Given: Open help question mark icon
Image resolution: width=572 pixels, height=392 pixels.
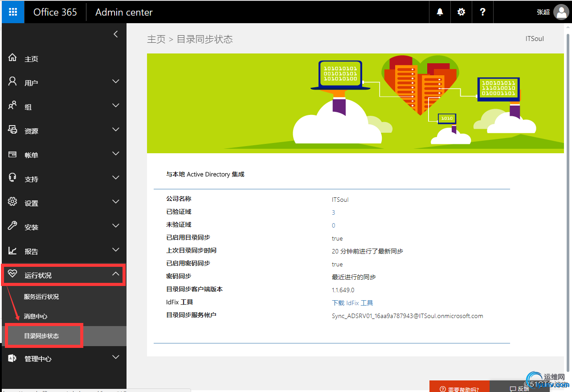Looking at the screenshot, I should click(482, 12).
